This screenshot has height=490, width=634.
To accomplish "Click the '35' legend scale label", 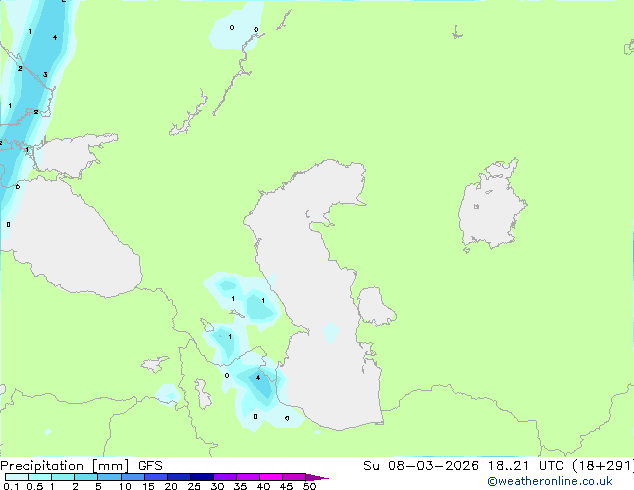I will 240,486.
